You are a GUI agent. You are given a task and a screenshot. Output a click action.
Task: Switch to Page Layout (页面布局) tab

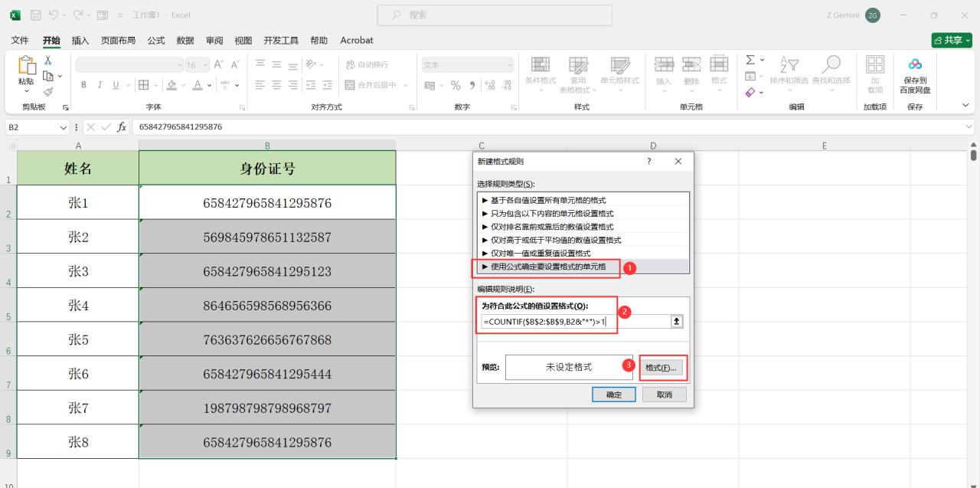coord(118,40)
